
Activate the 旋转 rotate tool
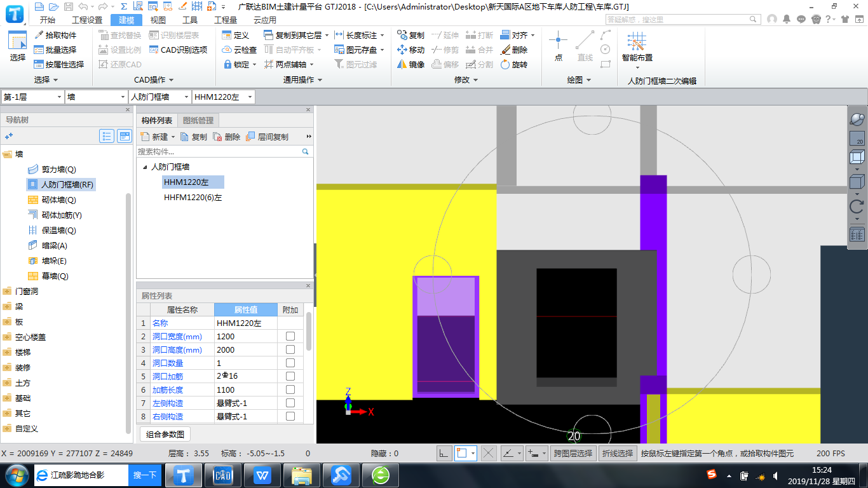514,64
